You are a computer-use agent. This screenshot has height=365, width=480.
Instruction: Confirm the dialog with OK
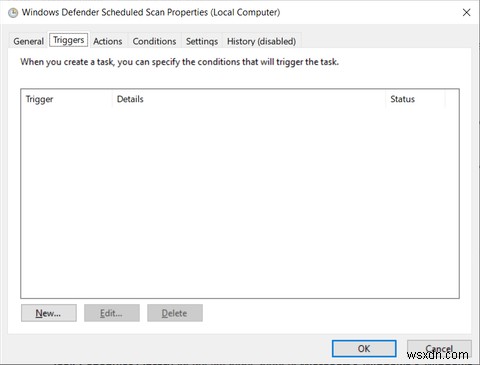click(364, 349)
